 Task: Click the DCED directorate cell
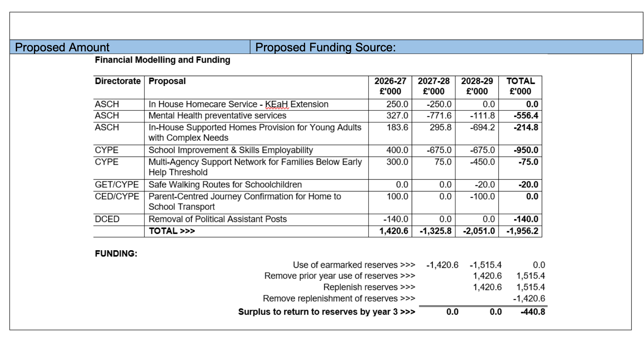click(x=107, y=219)
